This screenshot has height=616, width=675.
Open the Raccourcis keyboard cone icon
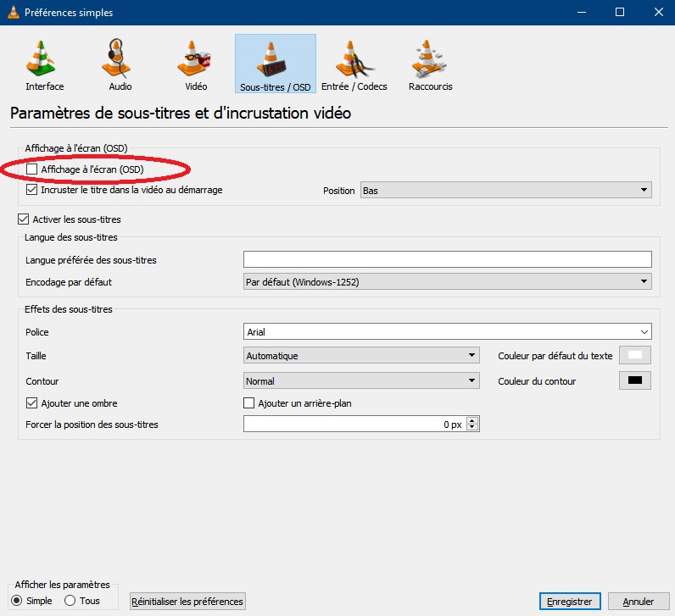click(429, 58)
